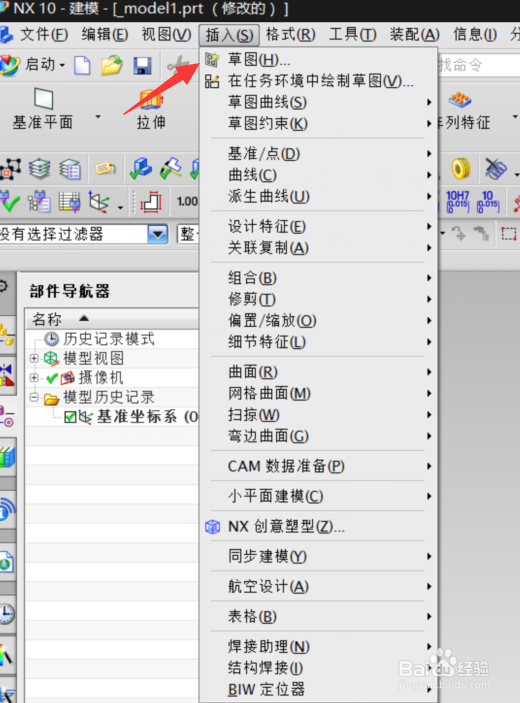520x703 pixels.
Task: Click the stacked layers icon with purple dots
Action: 39,169
